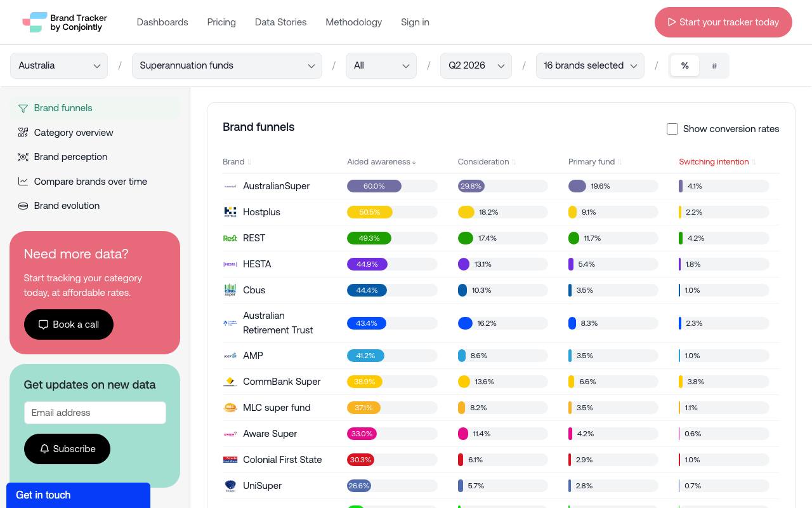Open the All segment dropdown
This screenshot has height=508, width=812.
pyautogui.click(x=381, y=65)
